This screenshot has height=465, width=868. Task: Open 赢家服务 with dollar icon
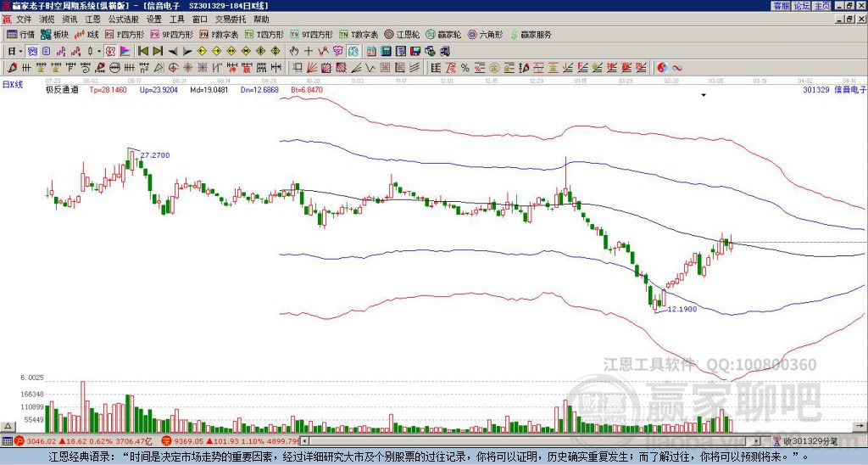(531, 34)
